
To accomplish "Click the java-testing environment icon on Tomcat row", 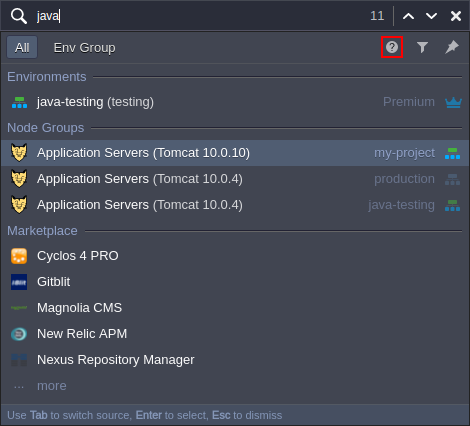I will (x=452, y=205).
